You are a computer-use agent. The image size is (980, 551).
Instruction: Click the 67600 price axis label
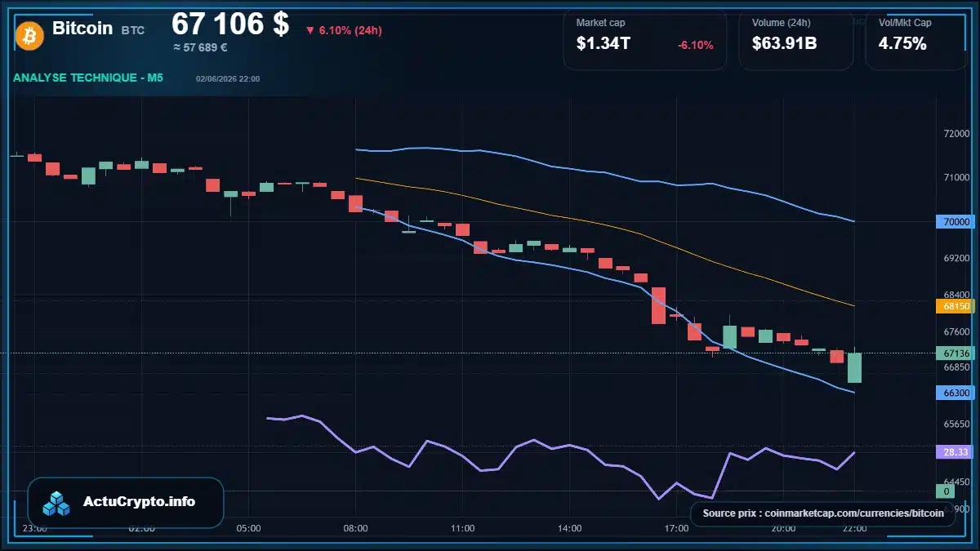956,332
